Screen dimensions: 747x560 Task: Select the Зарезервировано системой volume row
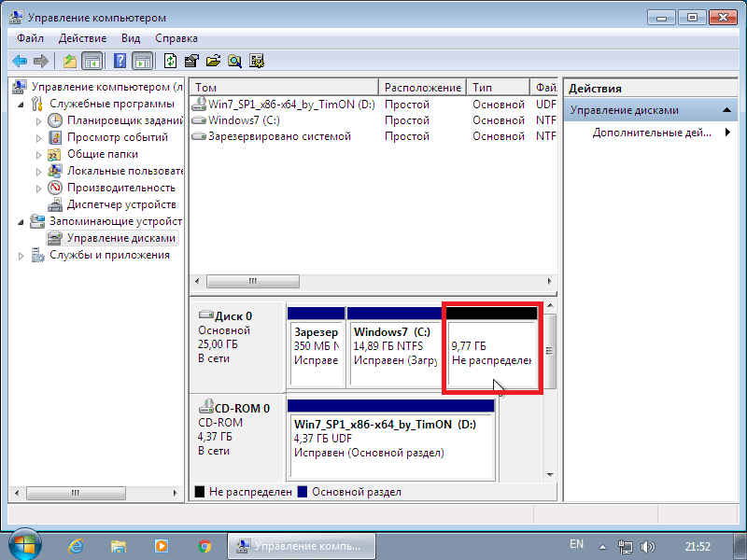(373, 136)
